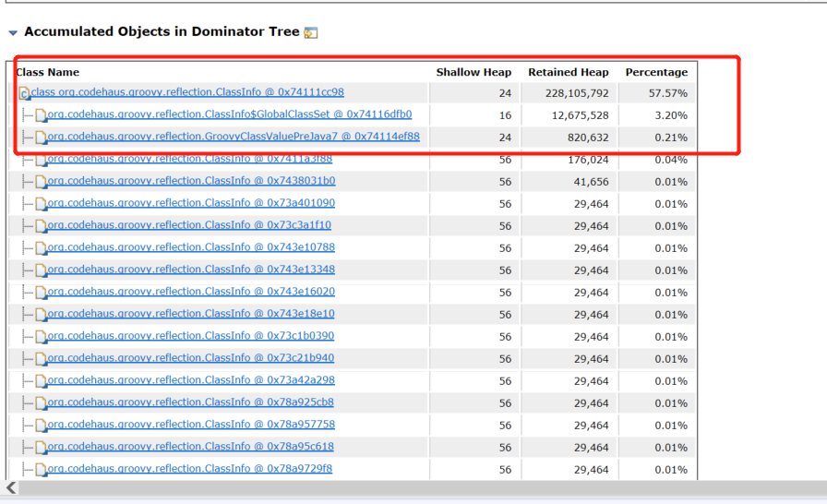827x504 pixels.
Task: Click the object icon of ClassInfo @ 0x73c21b940
Action: [x=41, y=360]
